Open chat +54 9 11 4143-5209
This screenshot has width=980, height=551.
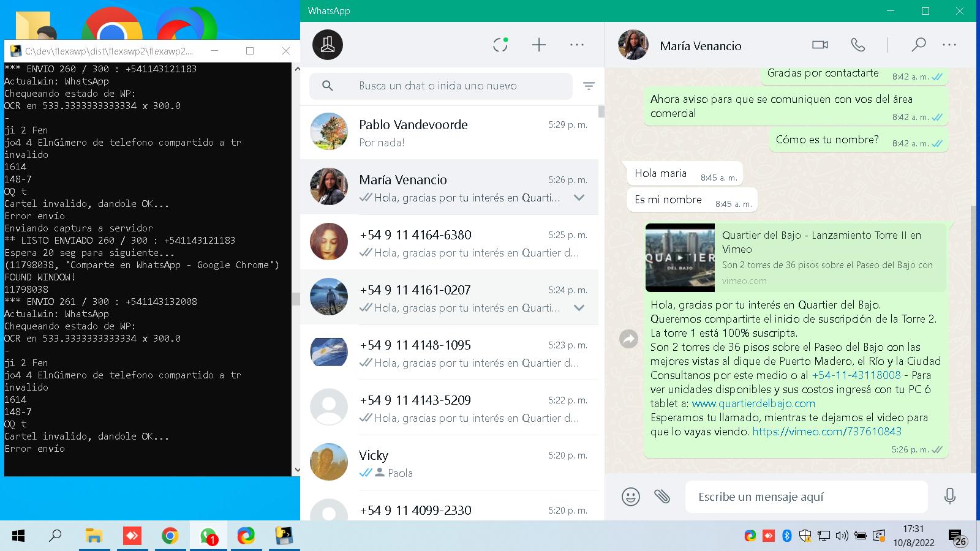pos(449,408)
